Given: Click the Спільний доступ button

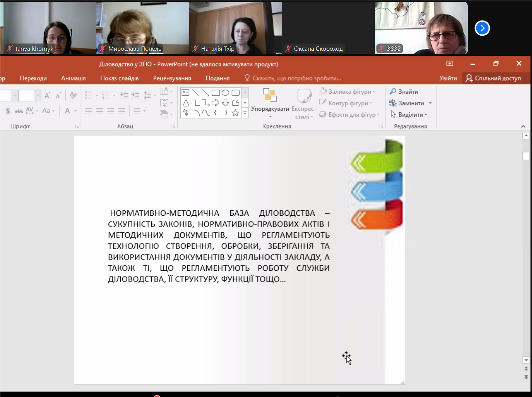Looking at the screenshot, I should click(x=493, y=78).
